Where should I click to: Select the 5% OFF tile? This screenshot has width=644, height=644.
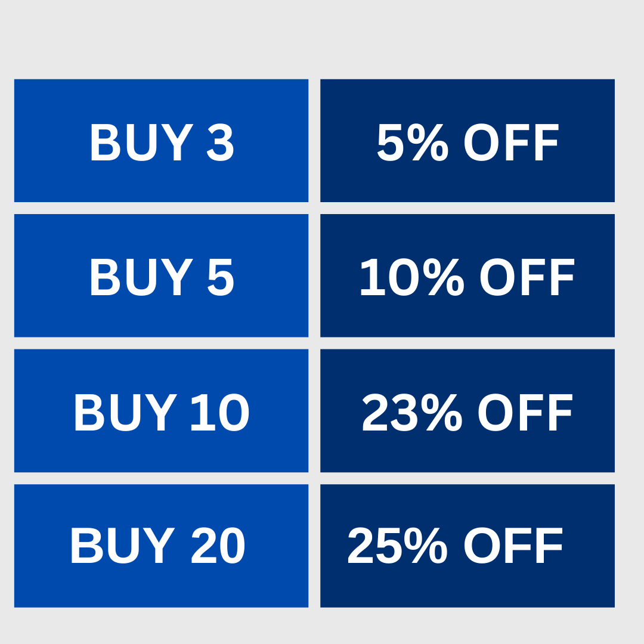pyautogui.click(x=467, y=141)
